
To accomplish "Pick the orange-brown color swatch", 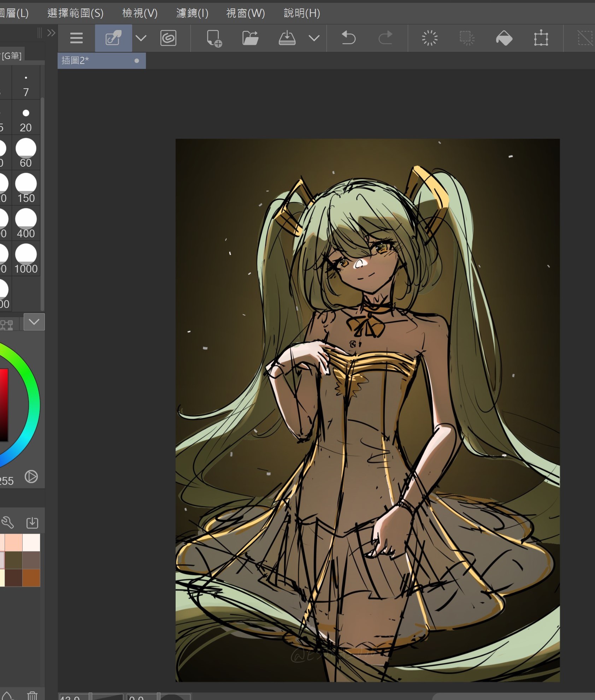I will pyautogui.click(x=31, y=577).
